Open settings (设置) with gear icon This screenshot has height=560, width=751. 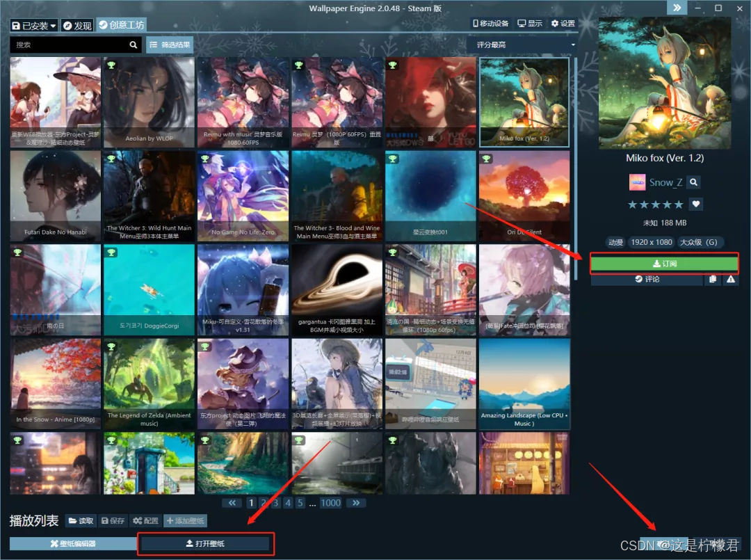click(x=563, y=23)
